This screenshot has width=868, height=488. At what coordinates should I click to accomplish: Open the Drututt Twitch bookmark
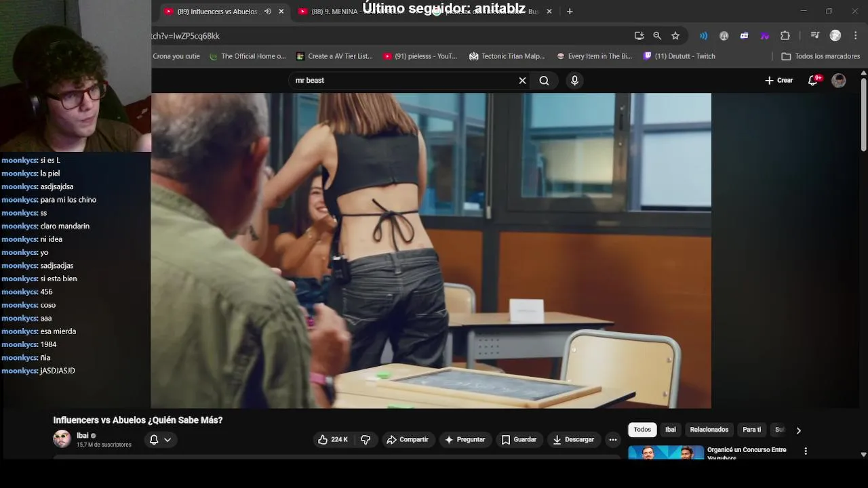click(x=679, y=56)
